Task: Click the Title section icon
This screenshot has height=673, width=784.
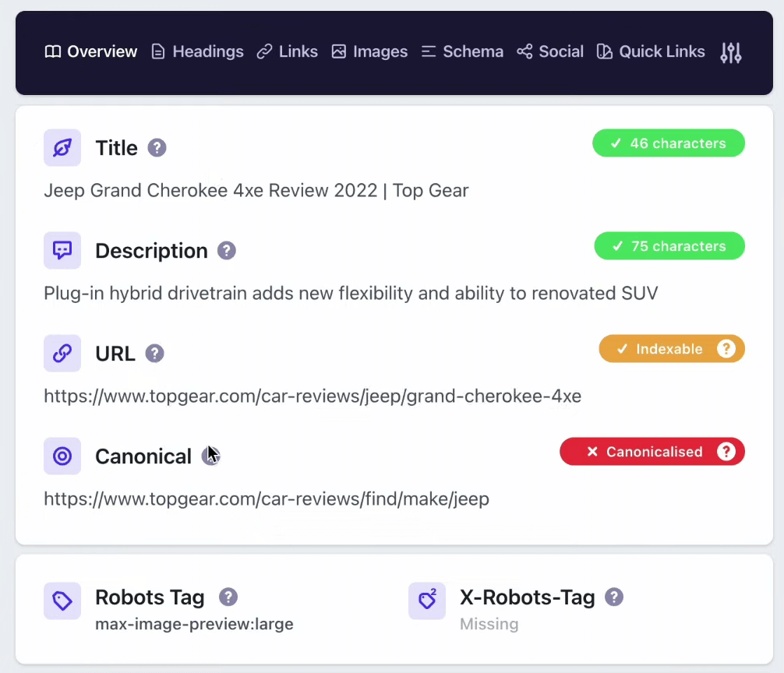Action: coord(62,148)
